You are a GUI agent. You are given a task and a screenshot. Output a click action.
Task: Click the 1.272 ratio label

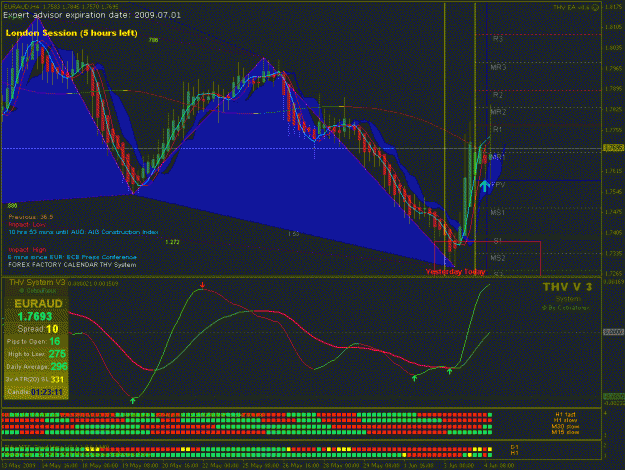[x=172, y=242]
